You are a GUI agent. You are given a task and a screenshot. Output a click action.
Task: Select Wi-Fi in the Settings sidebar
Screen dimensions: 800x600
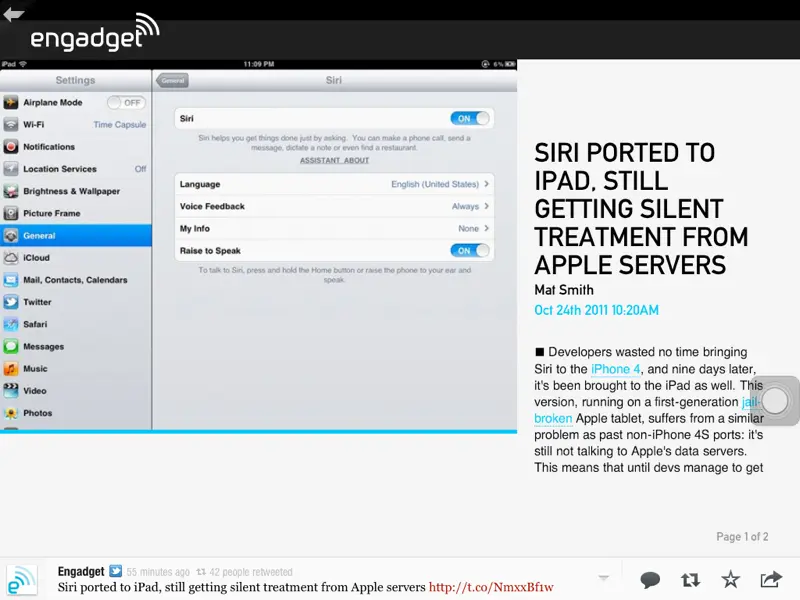tap(75, 125)
